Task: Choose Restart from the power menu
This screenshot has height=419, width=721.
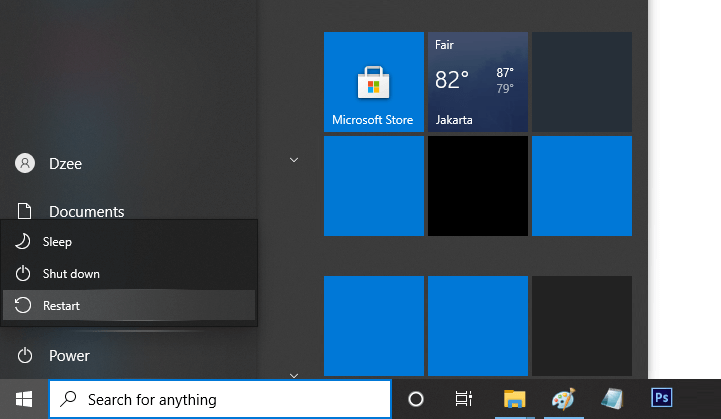Action: click(129, 305)
